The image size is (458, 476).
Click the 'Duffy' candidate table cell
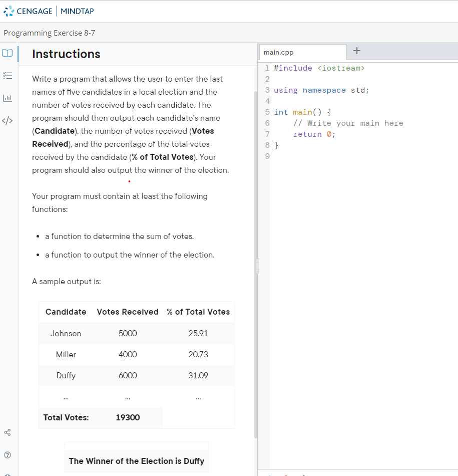(66, 375)
